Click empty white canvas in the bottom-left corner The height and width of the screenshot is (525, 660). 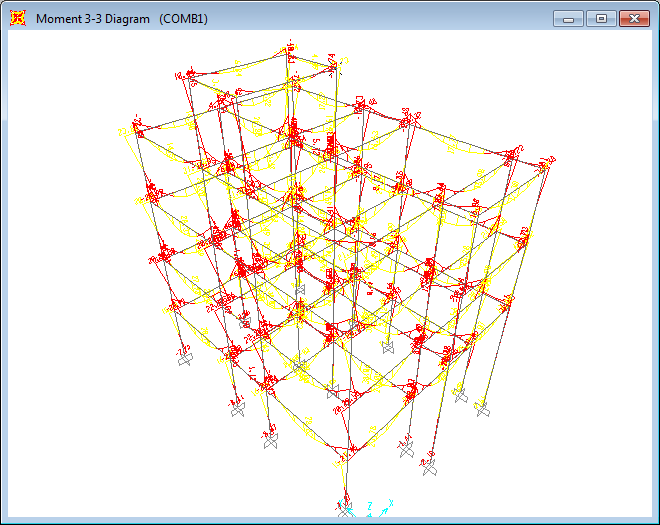[x=60, y=470]
